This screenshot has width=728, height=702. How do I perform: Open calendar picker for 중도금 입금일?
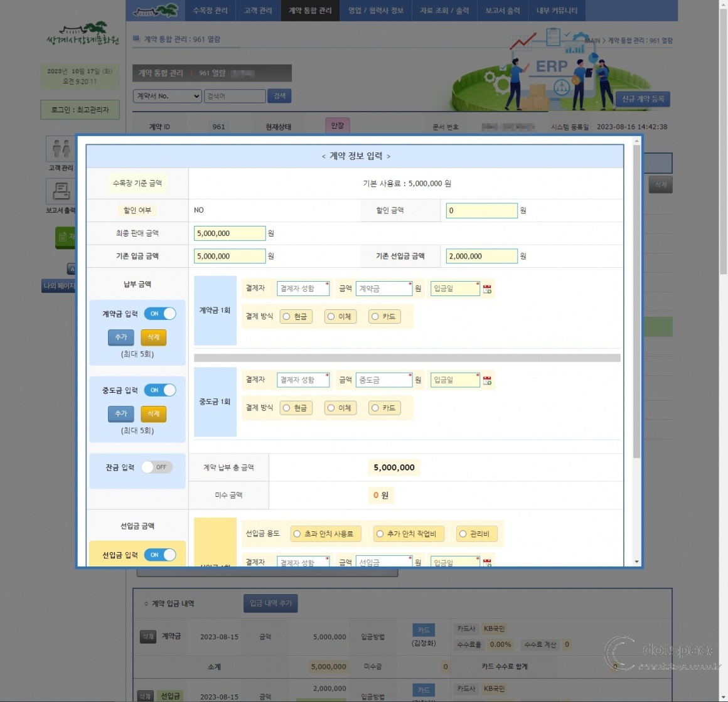click(488, 380)
